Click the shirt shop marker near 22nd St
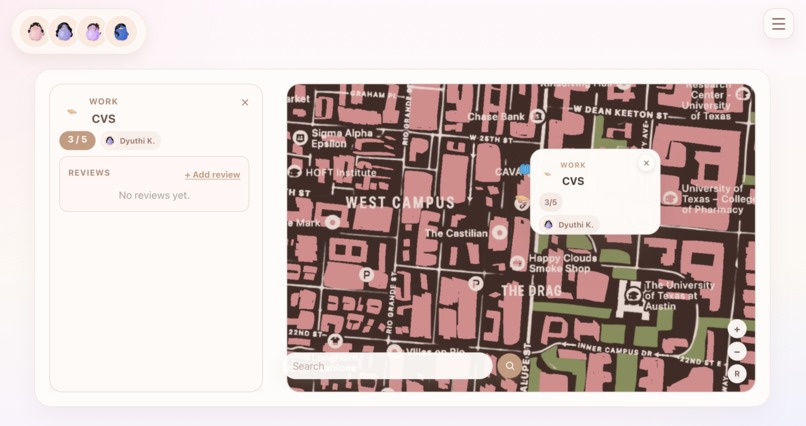Image resolution: width=806 pixels, height=426 pixels. click(335, 340)
